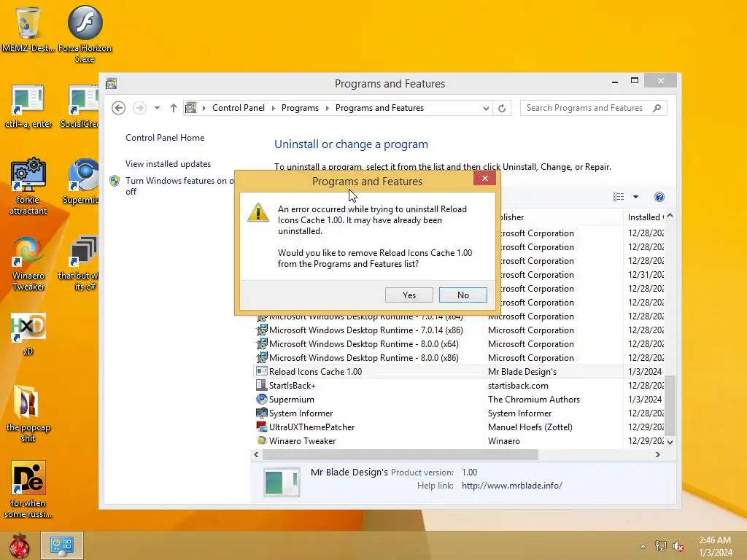Click the System Informer program icon
The height and width of the screenshot is (560, 747).
[262, 413]
